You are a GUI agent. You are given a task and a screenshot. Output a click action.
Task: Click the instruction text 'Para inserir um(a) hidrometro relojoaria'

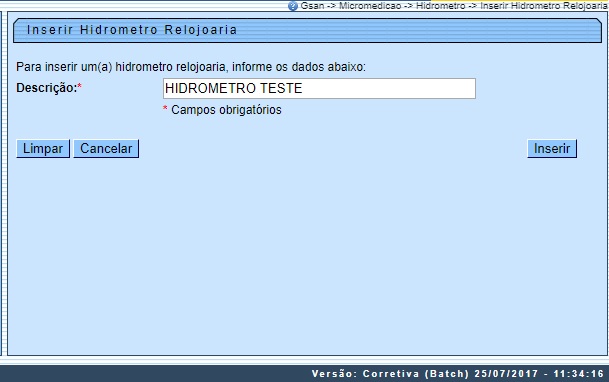[x=121, y=67]
